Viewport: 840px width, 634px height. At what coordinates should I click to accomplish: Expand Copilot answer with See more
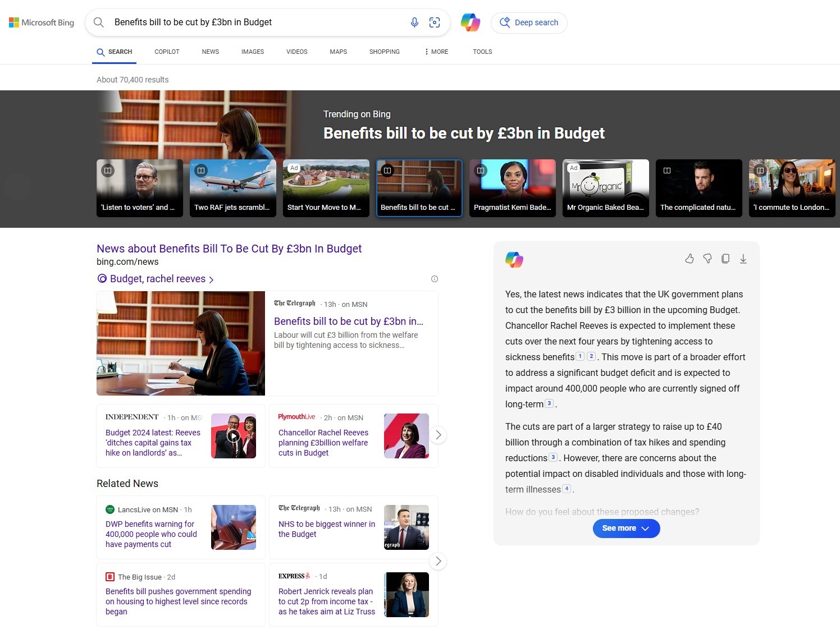626,529
